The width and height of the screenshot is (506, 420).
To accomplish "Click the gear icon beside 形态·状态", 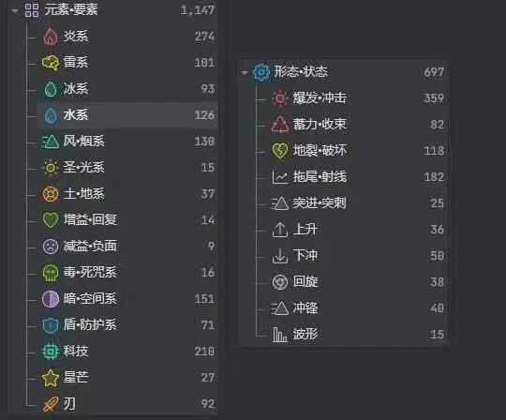I will tap(261, 72).
